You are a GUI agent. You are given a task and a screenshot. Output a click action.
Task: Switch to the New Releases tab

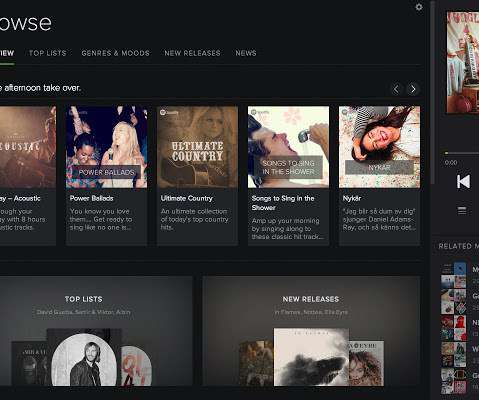coord(192,53)
